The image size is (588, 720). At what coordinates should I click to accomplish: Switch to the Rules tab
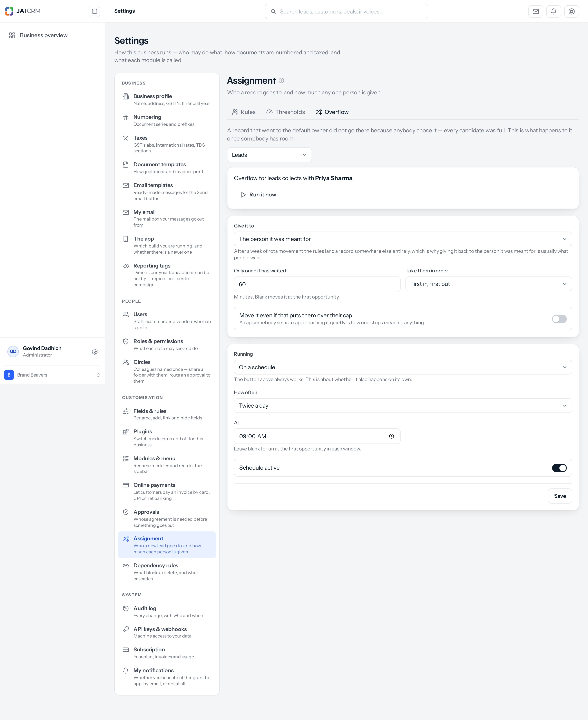click(x=244, y=112)
